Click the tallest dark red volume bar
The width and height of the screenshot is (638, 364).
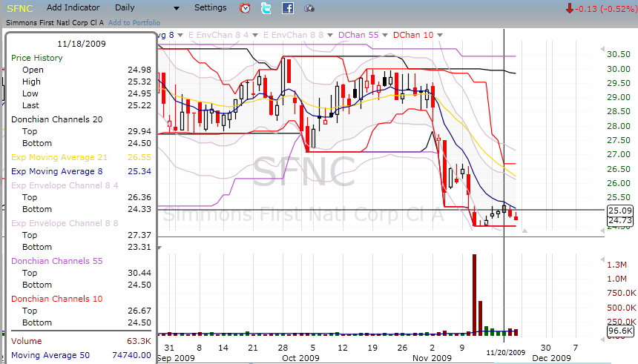point(475,295)
